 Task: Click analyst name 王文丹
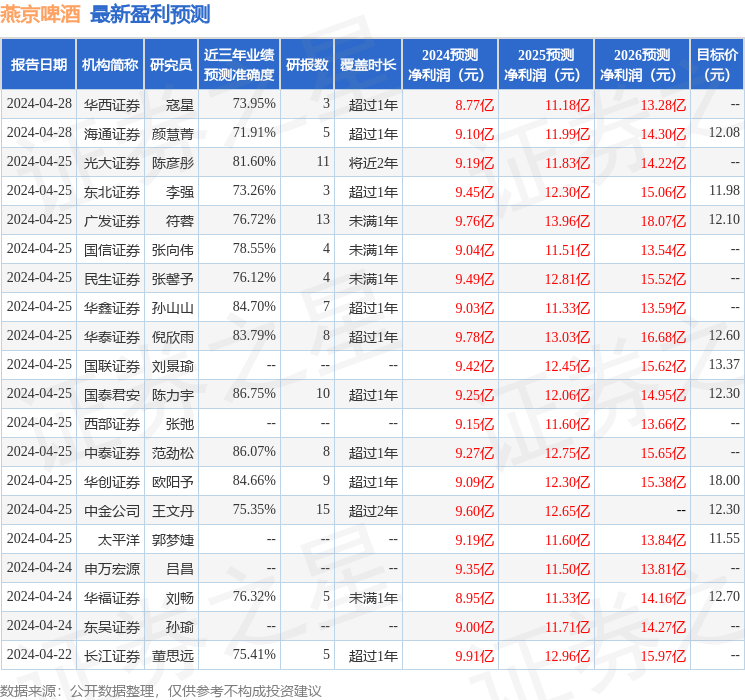[x=173, y=510]
